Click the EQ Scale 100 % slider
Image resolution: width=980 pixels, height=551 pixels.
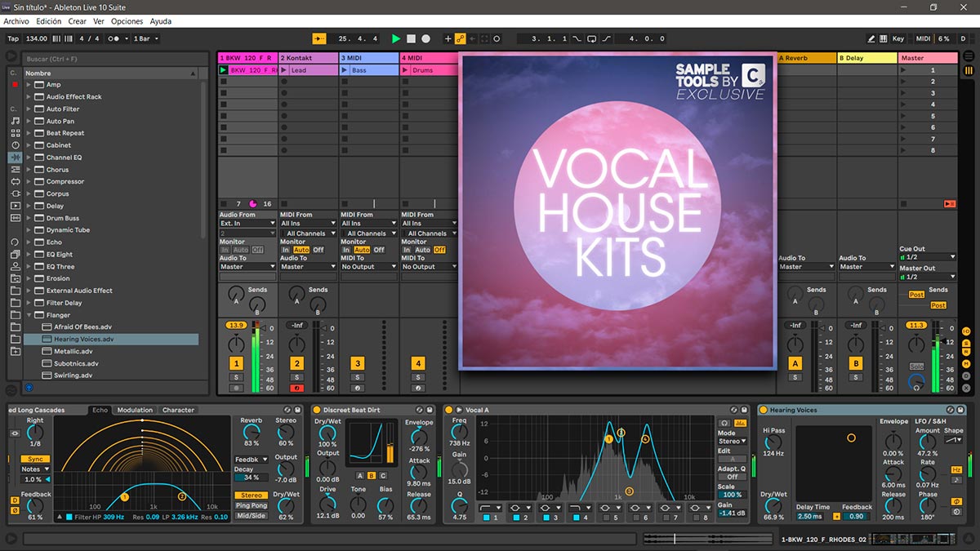[732, 495]
